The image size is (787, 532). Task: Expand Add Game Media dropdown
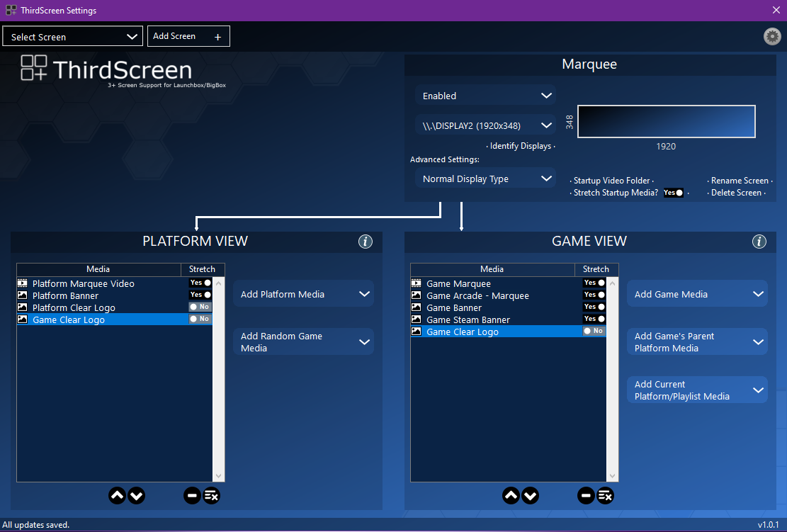click(697, 294)
